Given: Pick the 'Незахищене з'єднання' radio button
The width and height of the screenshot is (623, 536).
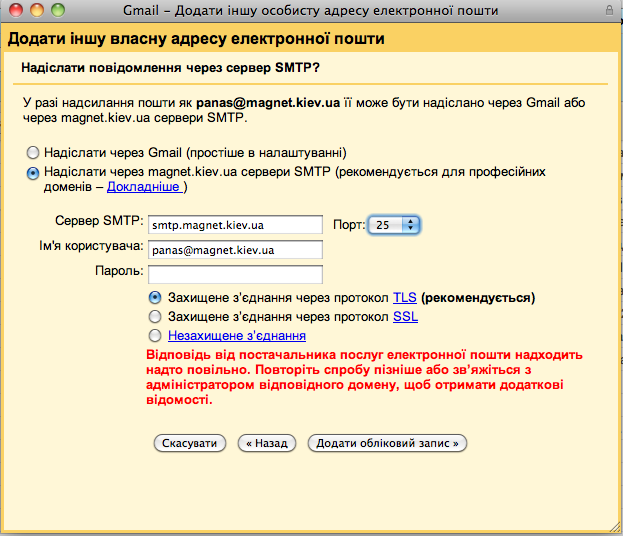Looking at the screenshot, I should (155, 336).
